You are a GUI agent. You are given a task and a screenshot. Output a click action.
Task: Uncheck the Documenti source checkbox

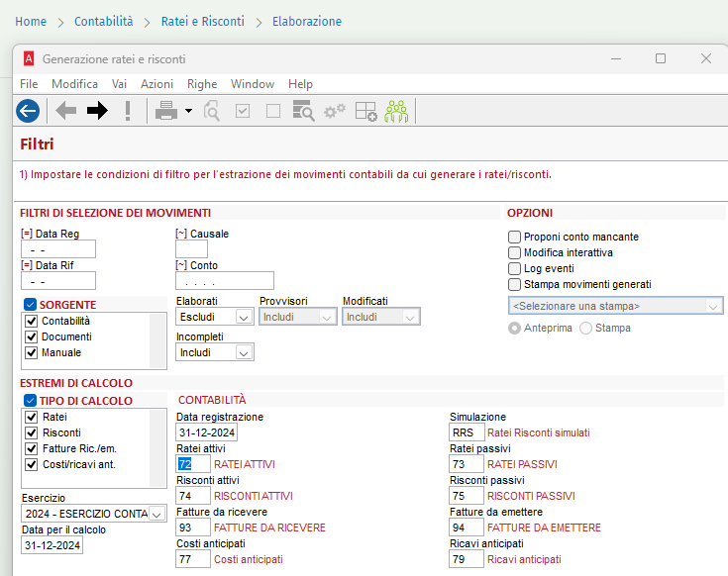pos(31,336)
